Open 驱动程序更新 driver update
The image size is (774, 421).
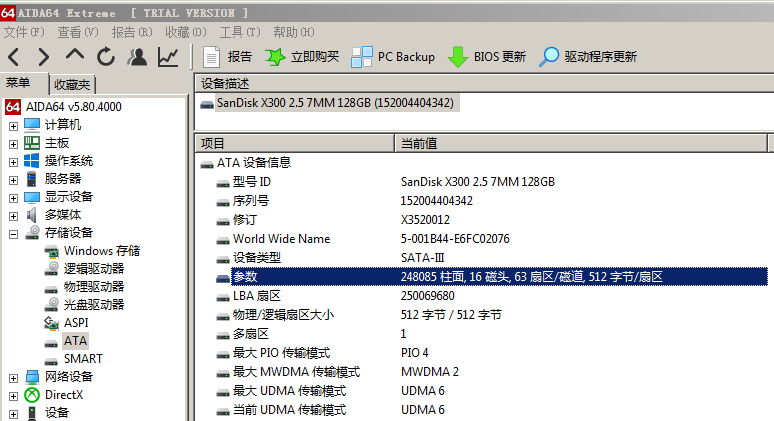588,57
